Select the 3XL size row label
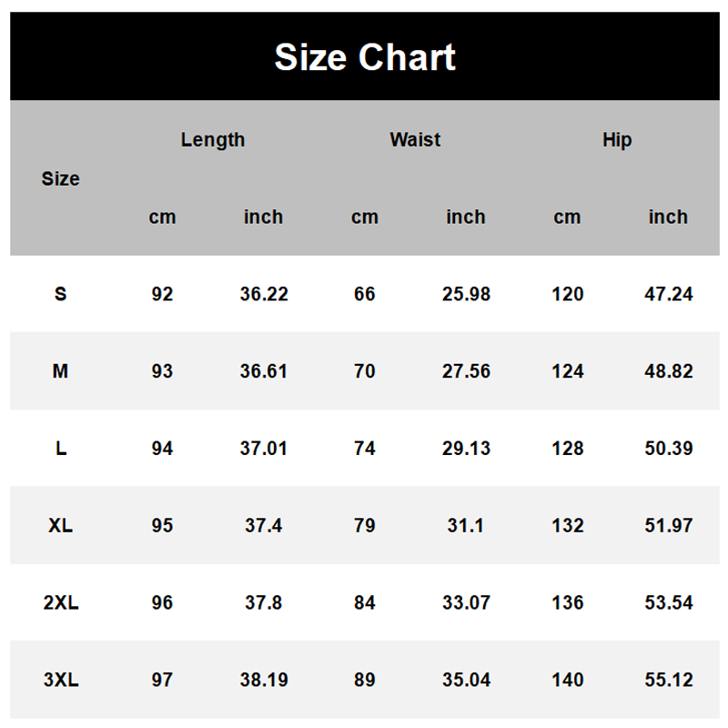Image resolution: width=728 pixels, height=728 pixels. (60, 680)
